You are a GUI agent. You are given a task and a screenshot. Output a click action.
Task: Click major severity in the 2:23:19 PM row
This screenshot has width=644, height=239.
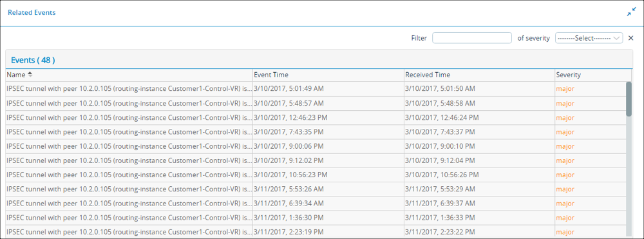[x=565, y=232]
